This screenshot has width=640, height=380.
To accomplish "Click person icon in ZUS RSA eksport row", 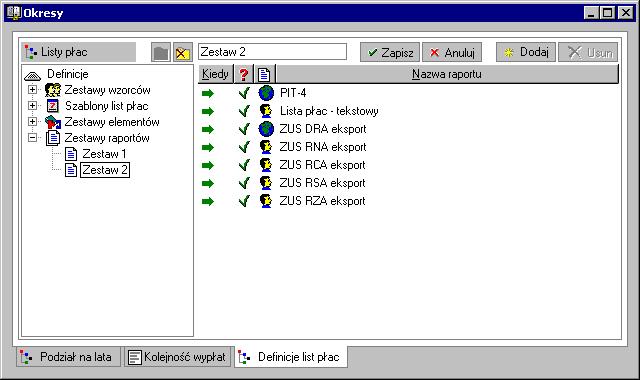I will point(266,183).
